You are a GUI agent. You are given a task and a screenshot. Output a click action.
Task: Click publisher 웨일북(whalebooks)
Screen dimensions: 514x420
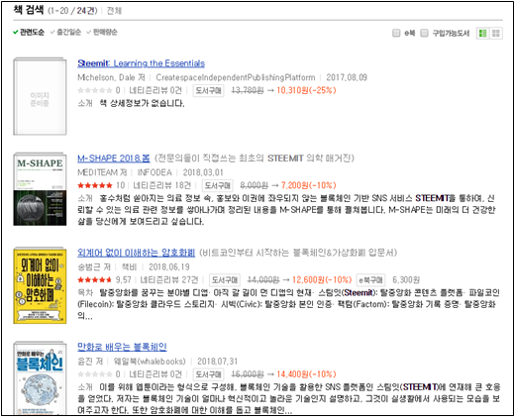tap(150, 362)
